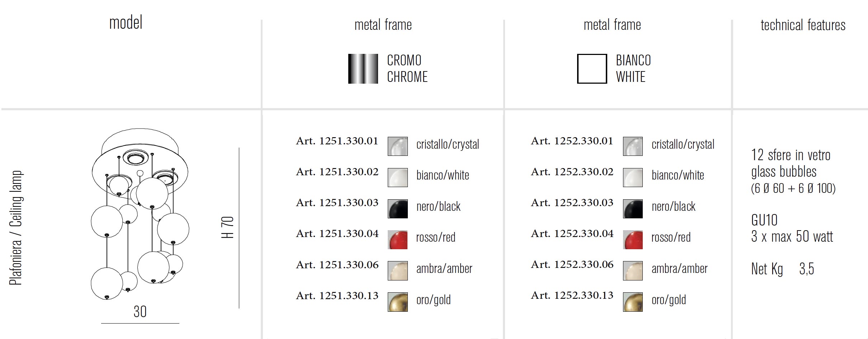Click article code Art. 1251.330.13
The height and width of the screenshot is (339, 868).
pyautogui.click(x=337, y=296)
